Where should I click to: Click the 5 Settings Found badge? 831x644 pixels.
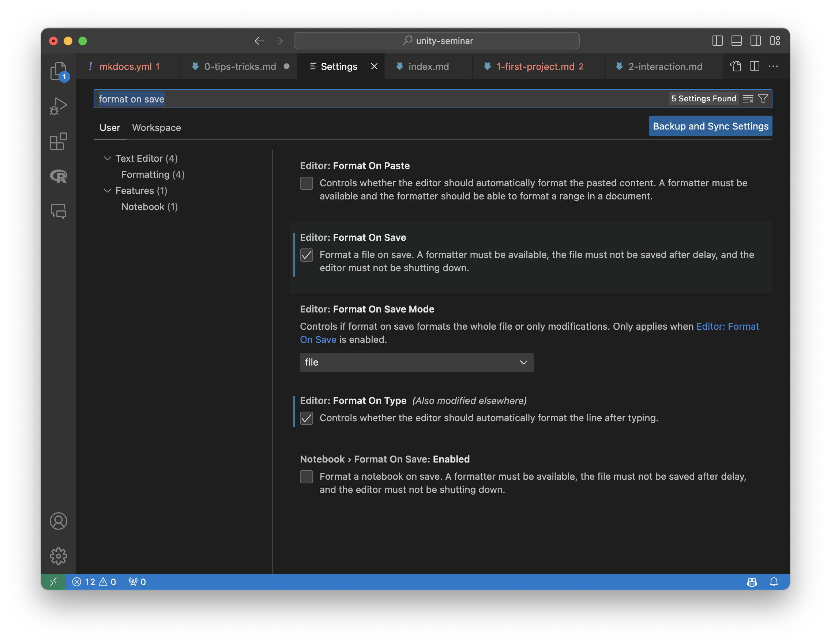click(x=704, y=98)
